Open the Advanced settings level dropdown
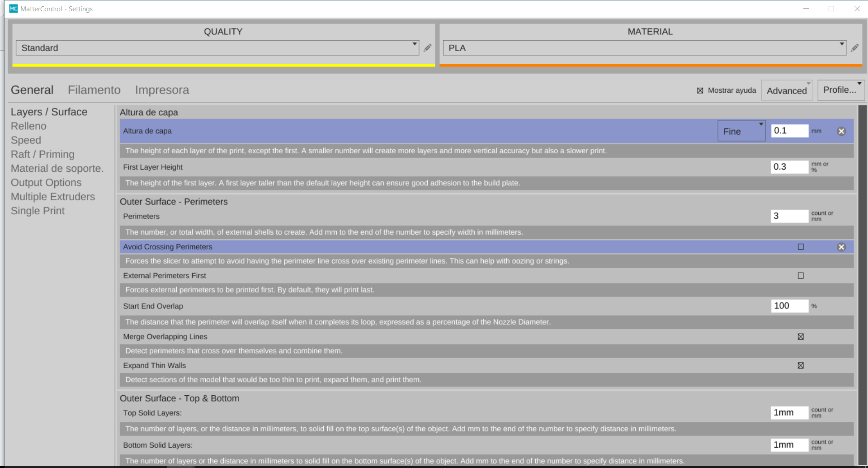The image size is (868, 468). 787,90
